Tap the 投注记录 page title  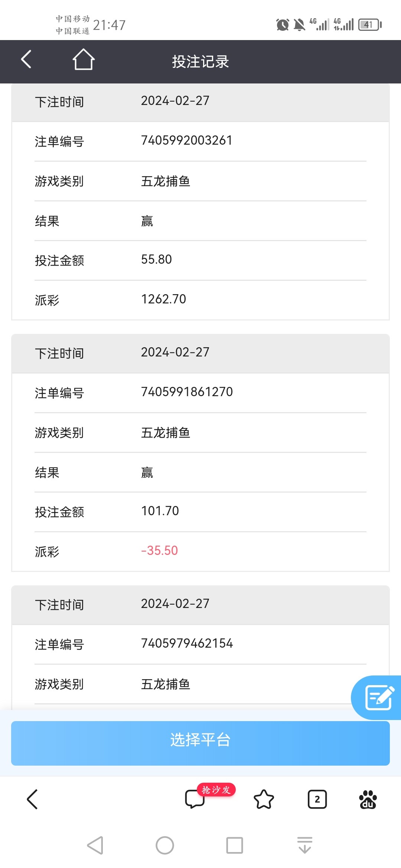click(200, 62)
